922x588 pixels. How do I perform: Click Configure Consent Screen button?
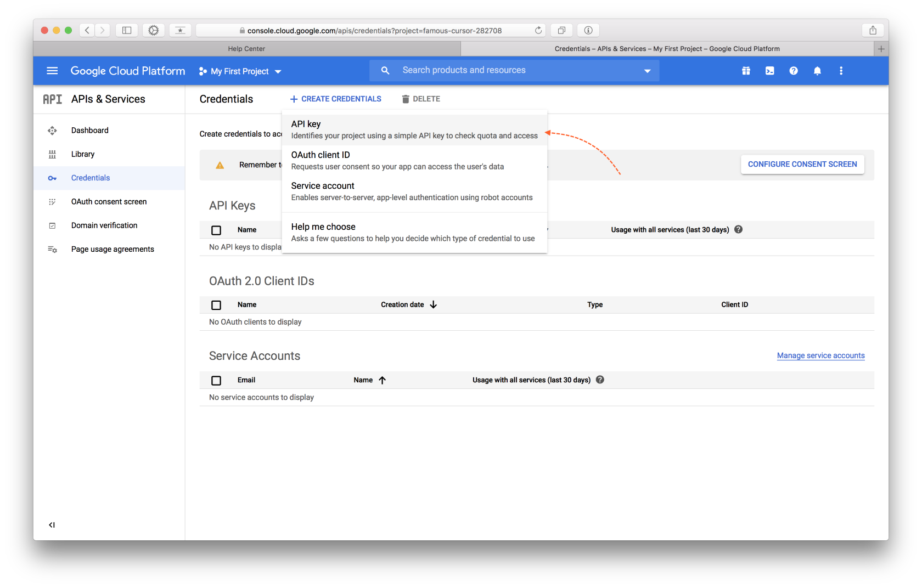click(x=802, y=165)
